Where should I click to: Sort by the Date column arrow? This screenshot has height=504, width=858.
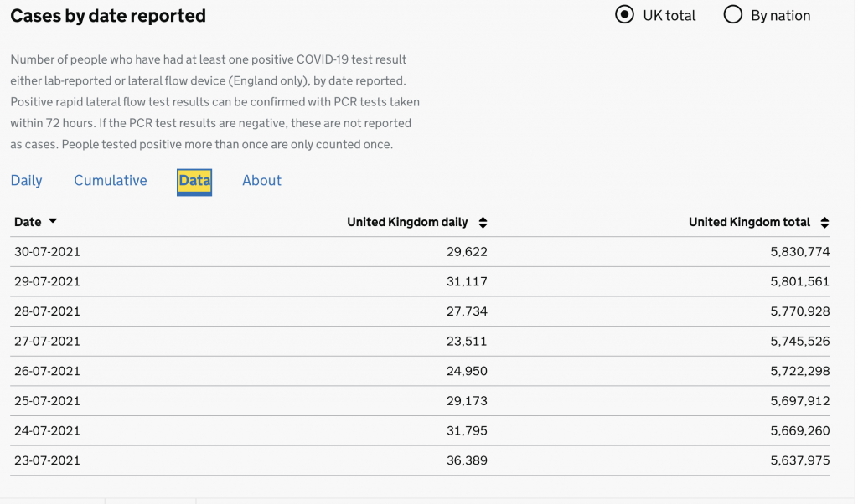tap(53, 222)
